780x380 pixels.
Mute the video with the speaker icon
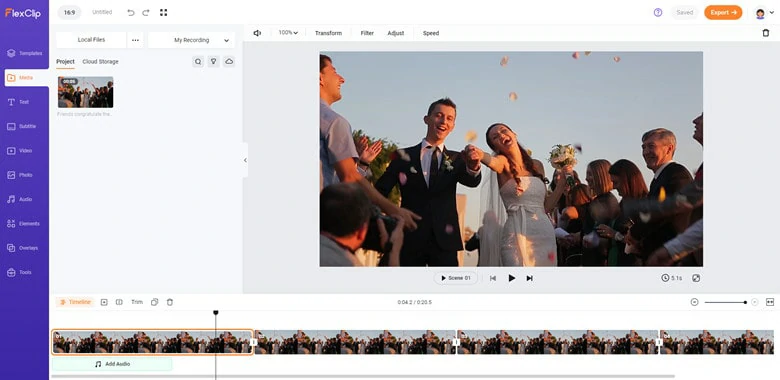pyautogui.click(x=257, y=33)
